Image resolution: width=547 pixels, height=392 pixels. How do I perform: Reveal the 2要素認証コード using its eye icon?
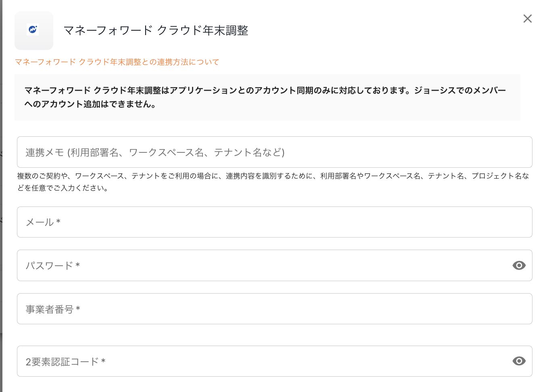pos(519,361)
